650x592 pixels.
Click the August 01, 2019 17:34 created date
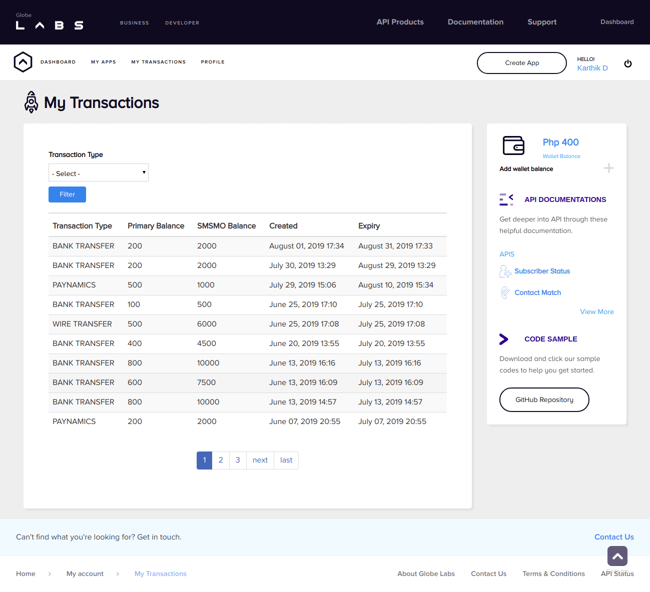pos(306,246)
